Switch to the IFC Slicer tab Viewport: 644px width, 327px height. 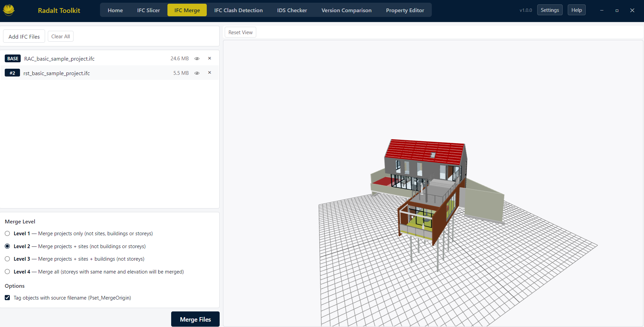pos(148,10)
